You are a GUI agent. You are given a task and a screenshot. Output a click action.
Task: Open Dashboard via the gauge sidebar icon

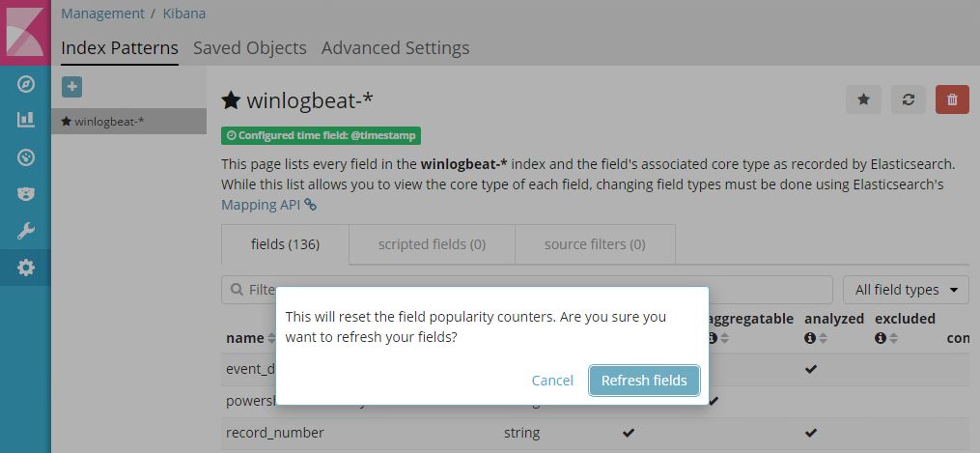pyautogui.click(x=26, y=156)
